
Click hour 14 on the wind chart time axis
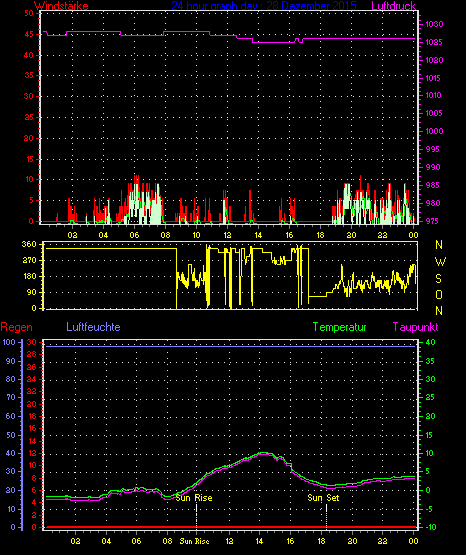[x=258, y=235]
